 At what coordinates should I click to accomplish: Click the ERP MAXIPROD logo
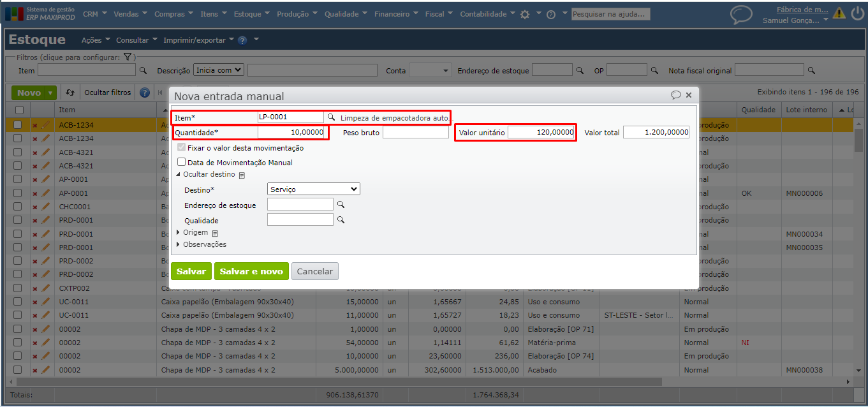point(41,13)
